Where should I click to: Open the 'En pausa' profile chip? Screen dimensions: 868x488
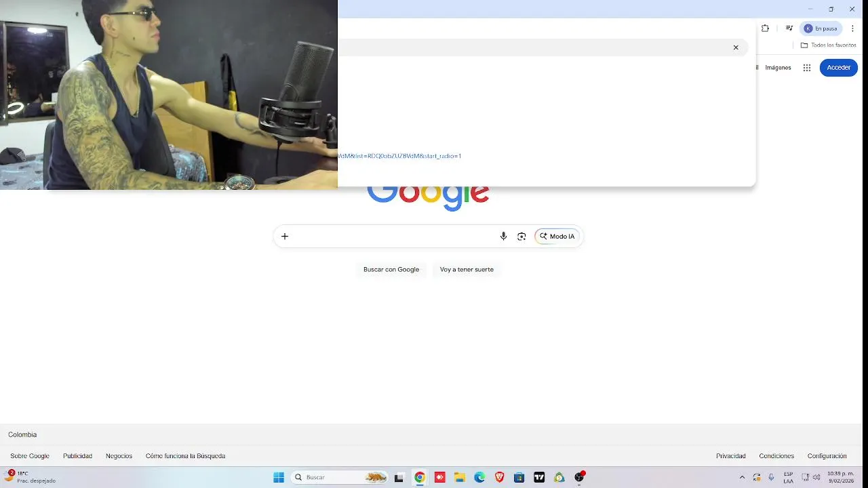coord(821,28)
